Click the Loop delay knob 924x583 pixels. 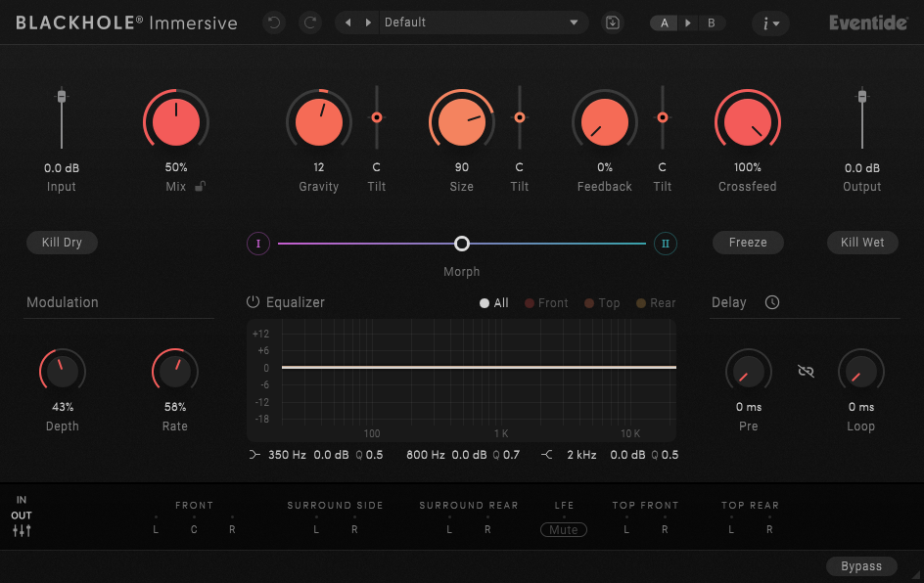coord(861,372)
